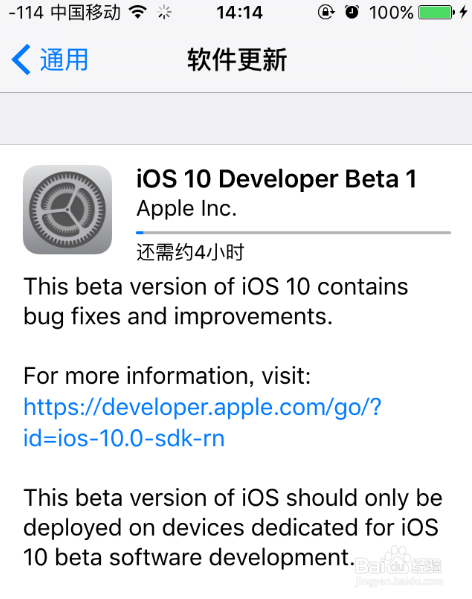Tap the rotation lock status icon

click(x=326, y=12)
